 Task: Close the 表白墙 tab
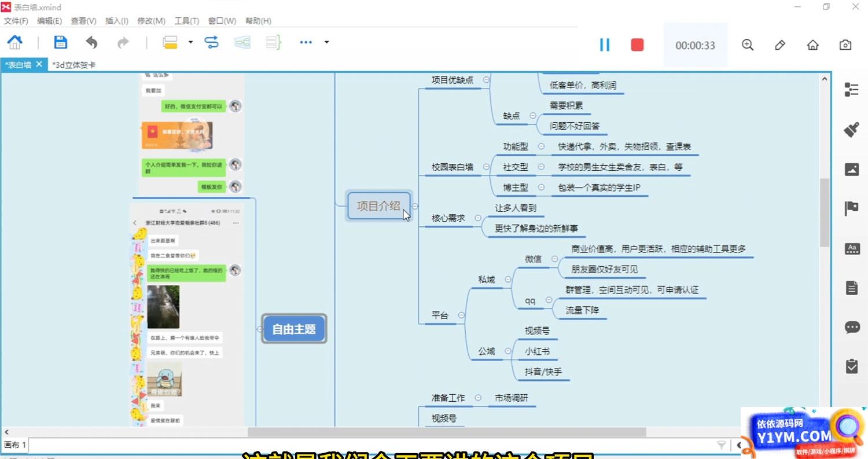click(39, 64)
